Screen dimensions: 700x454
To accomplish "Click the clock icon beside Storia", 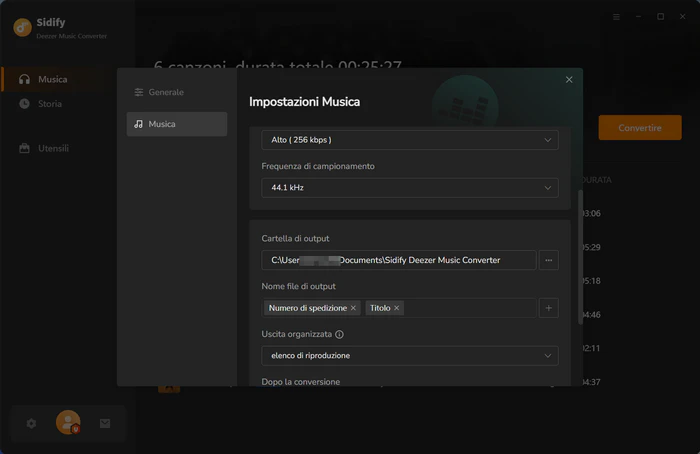I will coord(25,104).
